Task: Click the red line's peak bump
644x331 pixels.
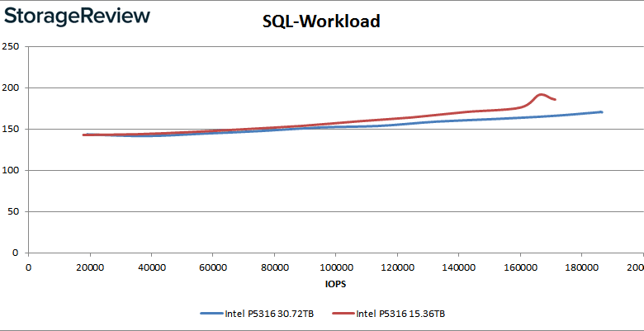Action: coord(541,95)
